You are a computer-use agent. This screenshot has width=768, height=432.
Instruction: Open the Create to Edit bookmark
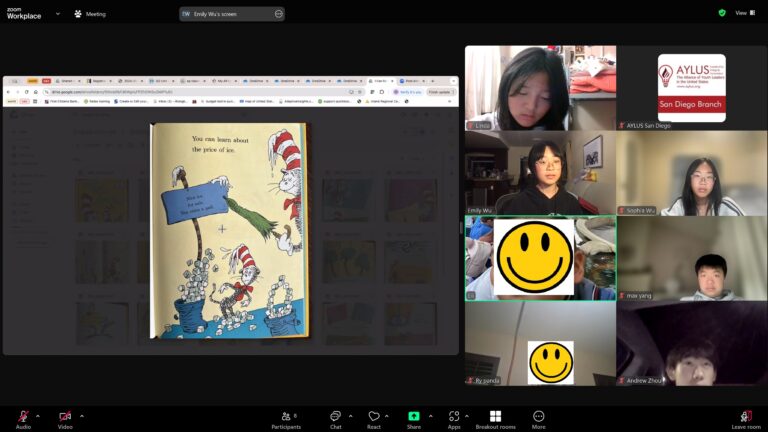click(131, 101)
